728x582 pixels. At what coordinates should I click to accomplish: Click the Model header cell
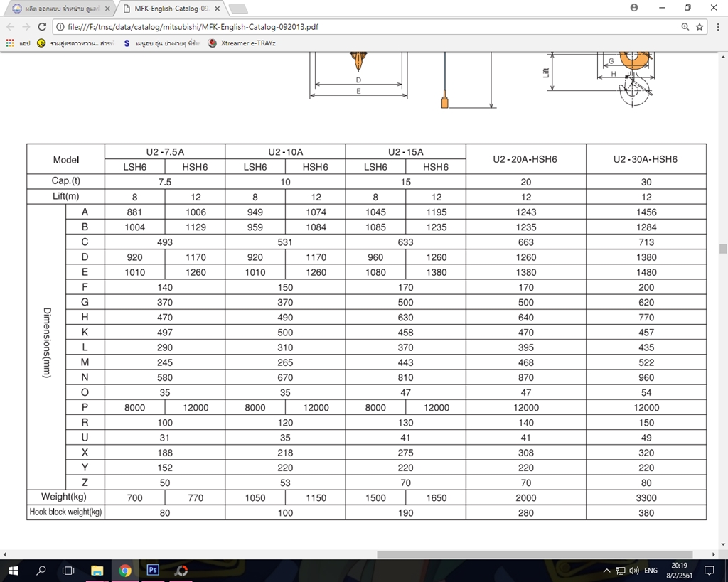click(x=66, y=160)
